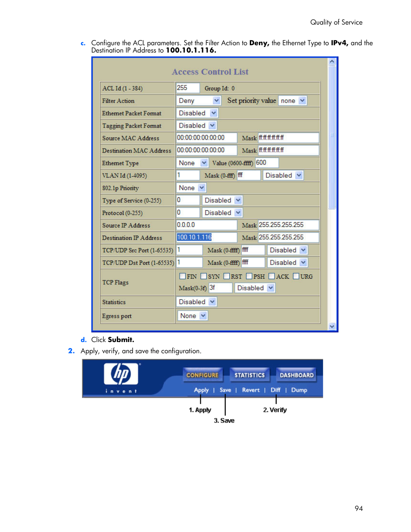This screenshot has width=411, height=532.
Task: Click the Group Id: 0 text
Action: pos(220,88)
